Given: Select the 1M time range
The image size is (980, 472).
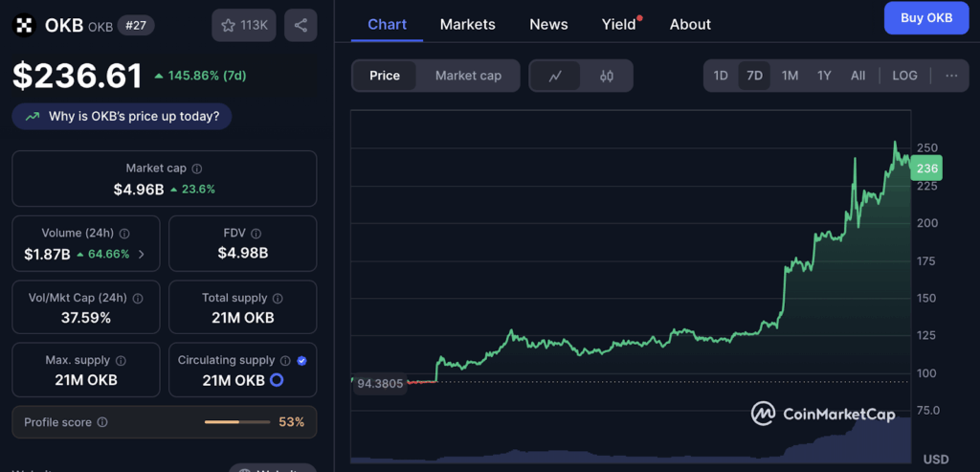Looking at the screenshot, I should click(x=790, y=76).
